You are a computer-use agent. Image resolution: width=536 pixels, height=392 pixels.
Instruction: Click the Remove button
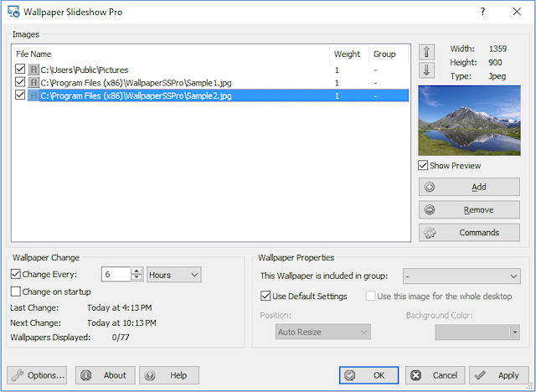469,209
